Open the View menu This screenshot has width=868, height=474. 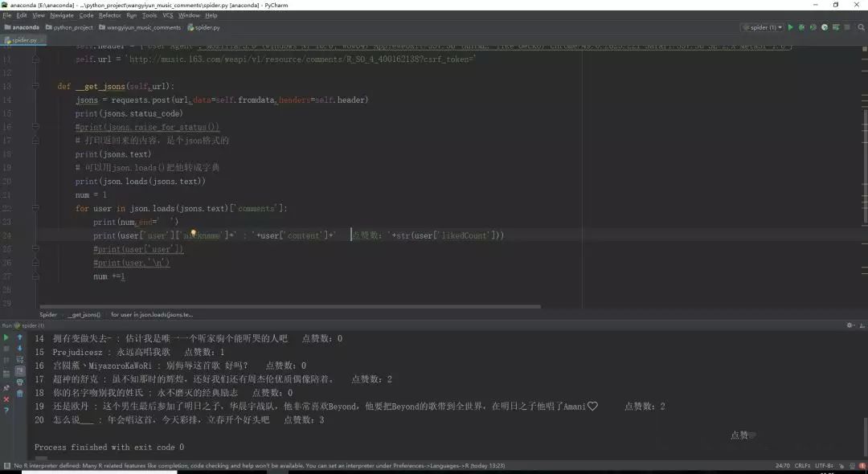(39, 15)
